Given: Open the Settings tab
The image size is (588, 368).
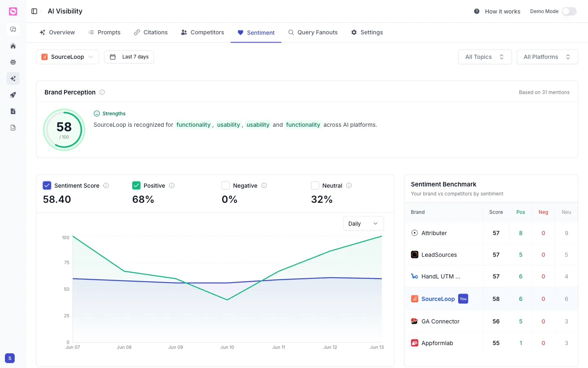Looking at the screenshot, I should point(367,32).
